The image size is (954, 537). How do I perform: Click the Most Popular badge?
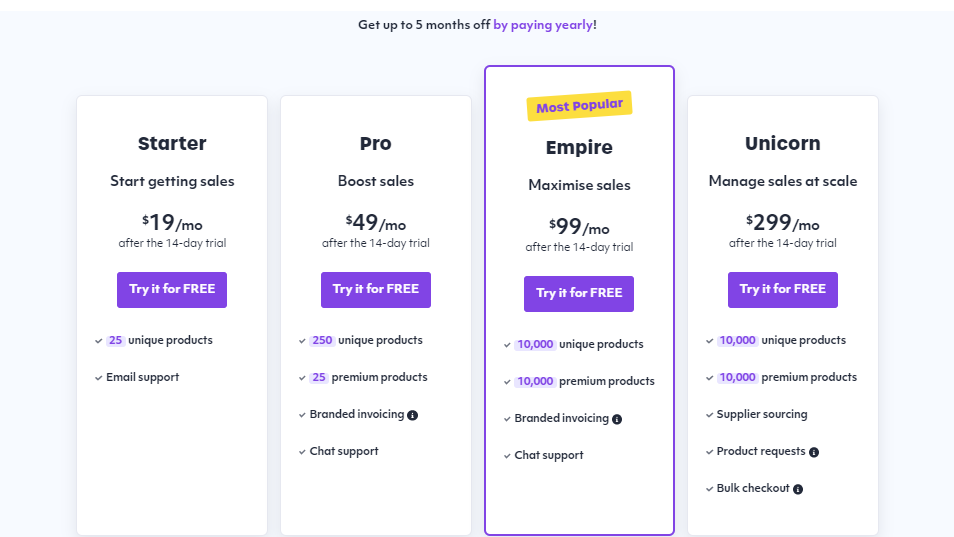[x=579, y=106]
